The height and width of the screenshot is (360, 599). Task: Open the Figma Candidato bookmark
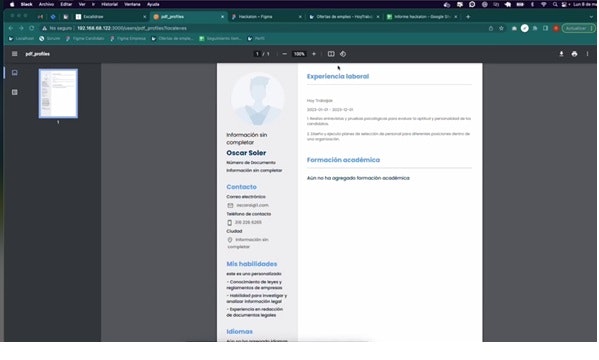coord(85,39)
